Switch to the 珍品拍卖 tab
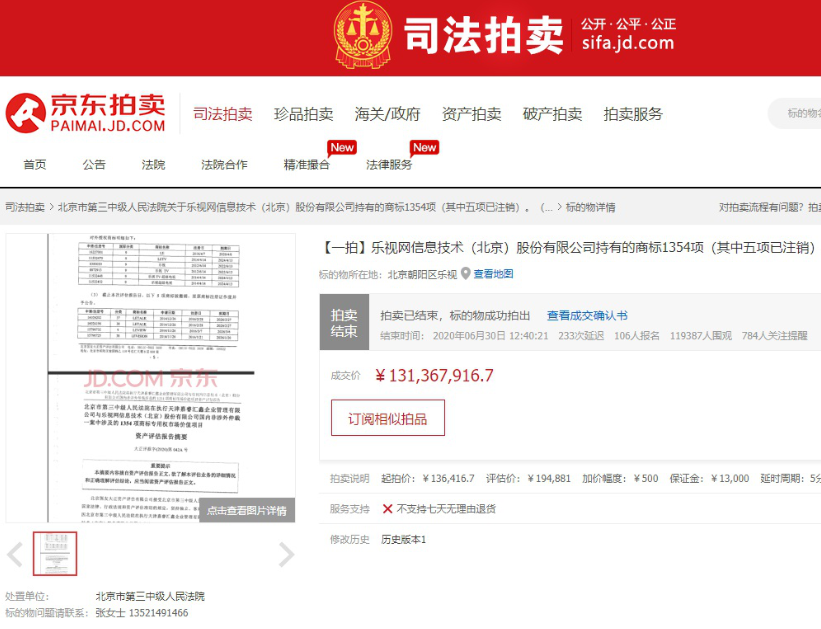 (304, 113)
